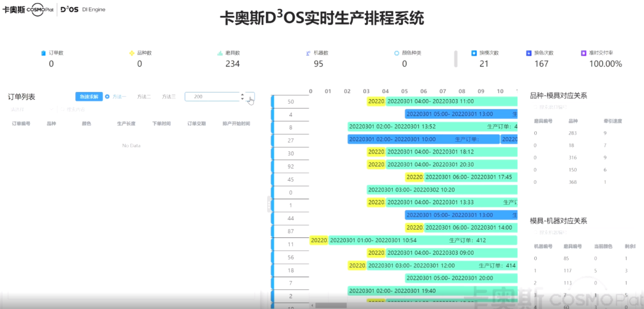Select the 方法一 radio option
Screen dimensions: 644x309
(x=107, y=96)
